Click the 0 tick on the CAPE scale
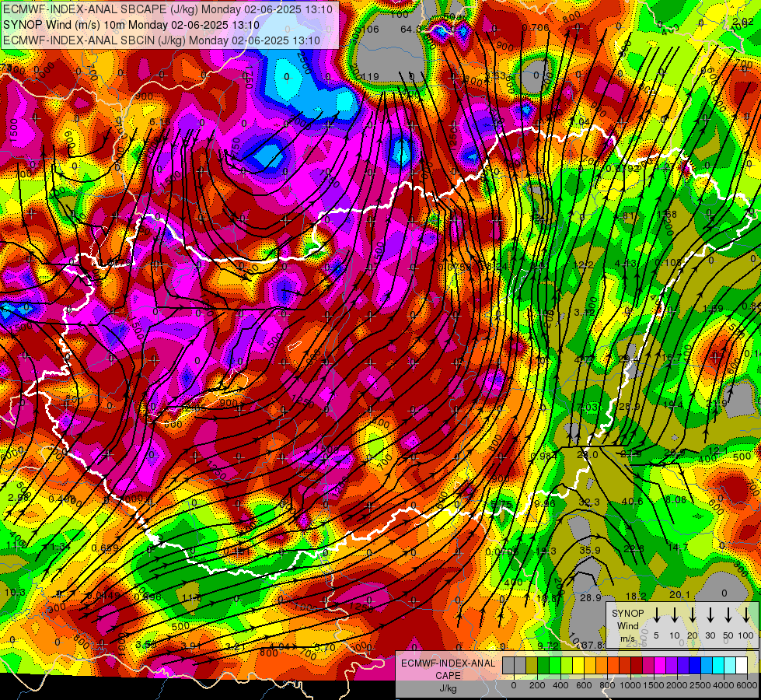This screenshot has height=700, width=761. 514,685
